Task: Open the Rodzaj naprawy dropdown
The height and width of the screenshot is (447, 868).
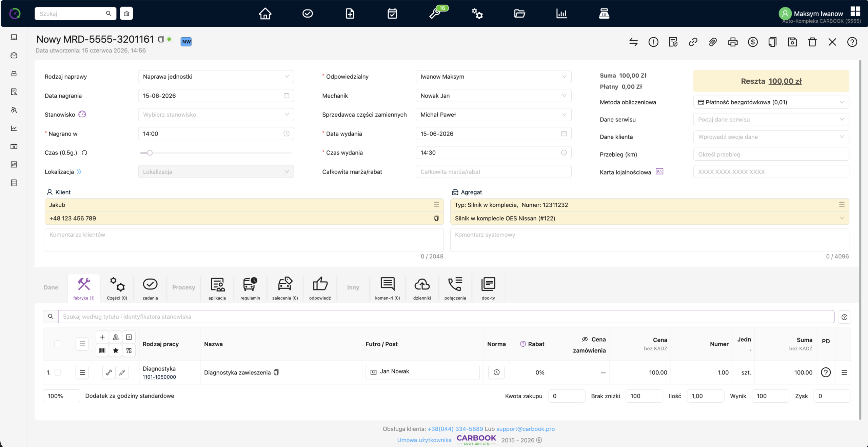Action: coord(216,77)
